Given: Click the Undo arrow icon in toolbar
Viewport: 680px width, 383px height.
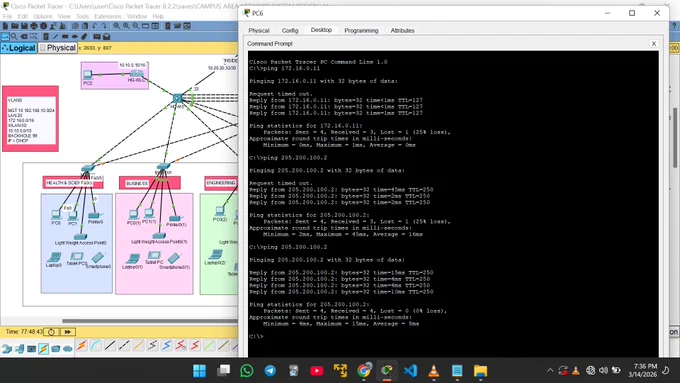Looking at the screenshot, I should (x=95, y=26).
